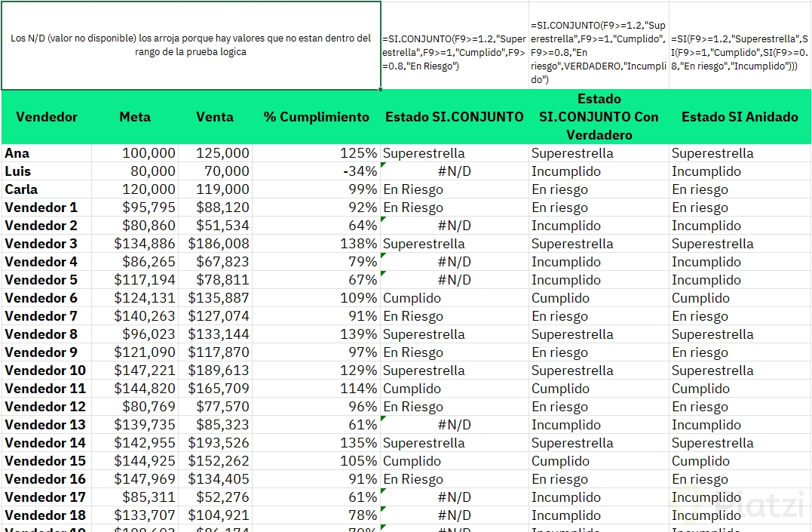Image resolution: width=812 pixels, height=532 pixels.
Task: Select the 109% cumplimiento cell
Action: coord(317,298)
